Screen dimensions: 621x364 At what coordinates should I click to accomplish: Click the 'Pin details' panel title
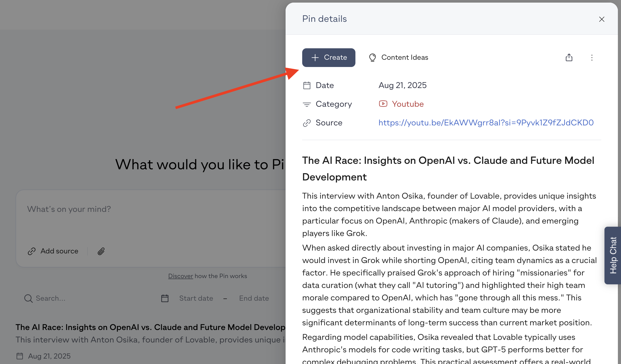coord(325,19)
